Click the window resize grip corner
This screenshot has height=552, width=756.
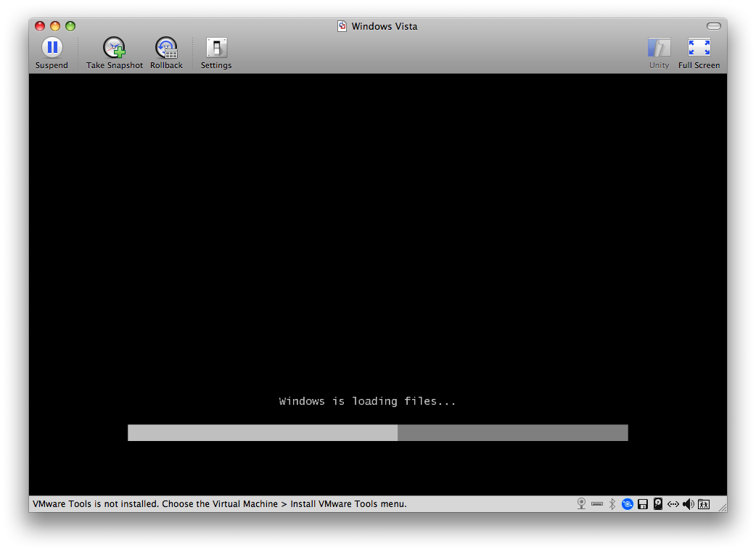(x=721, y=508)
